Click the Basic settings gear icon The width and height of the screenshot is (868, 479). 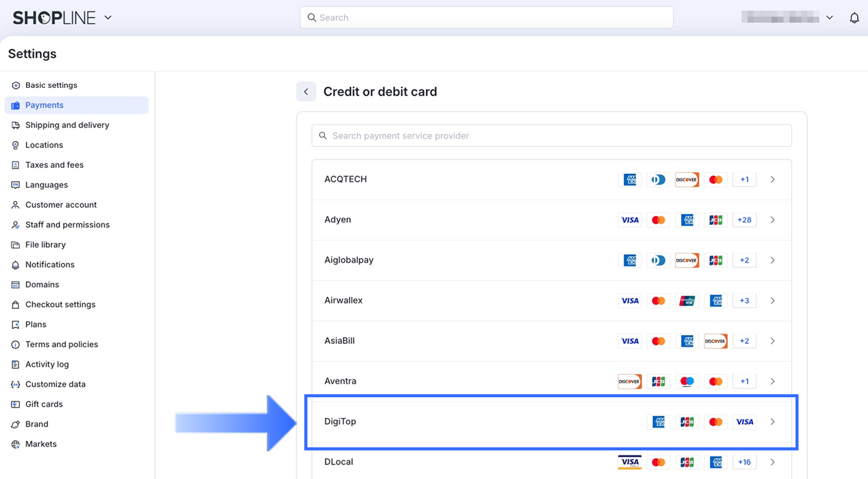[x=16, y=85]
